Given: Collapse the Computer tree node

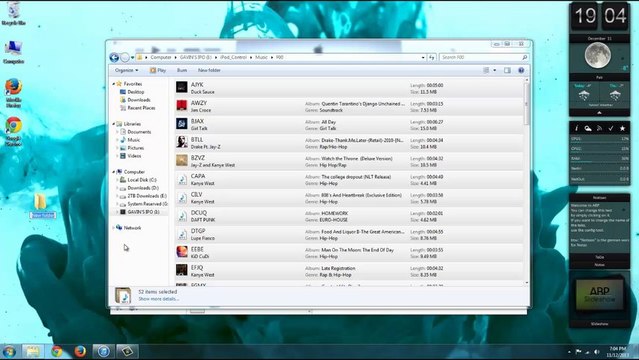Looking at the screenshot, I should tap(114, 172).
